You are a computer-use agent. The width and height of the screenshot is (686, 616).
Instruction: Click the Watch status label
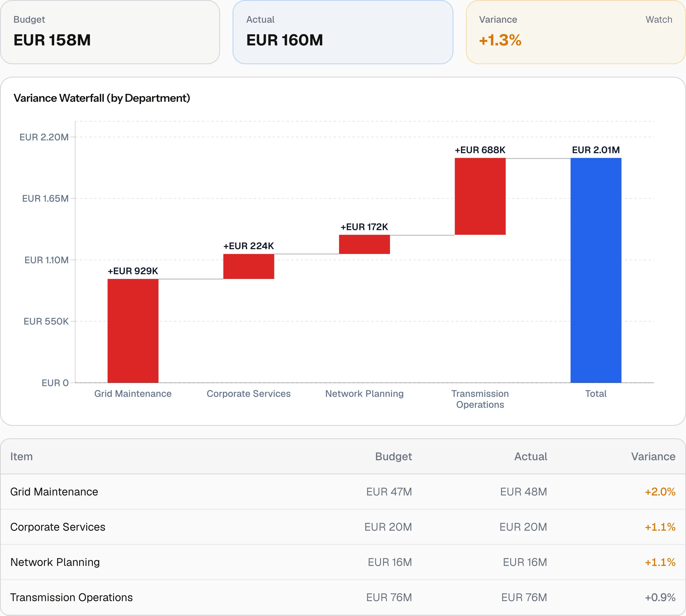pyautogui.click(x=659, y=20)
